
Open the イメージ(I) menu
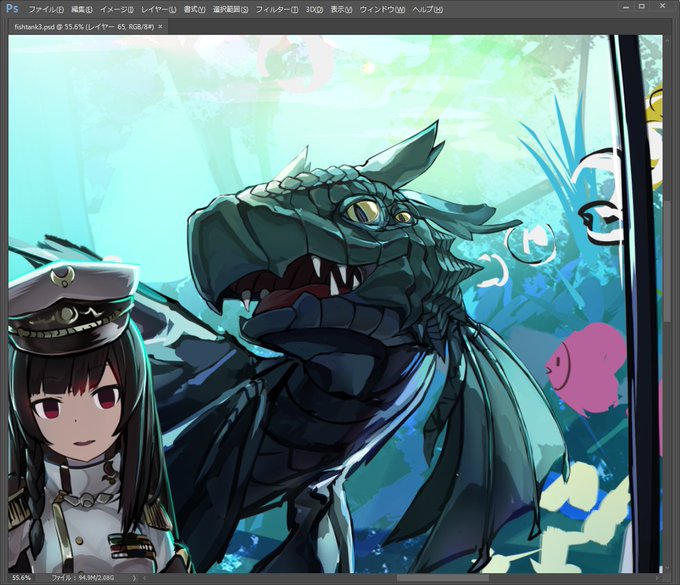point(116,10)
